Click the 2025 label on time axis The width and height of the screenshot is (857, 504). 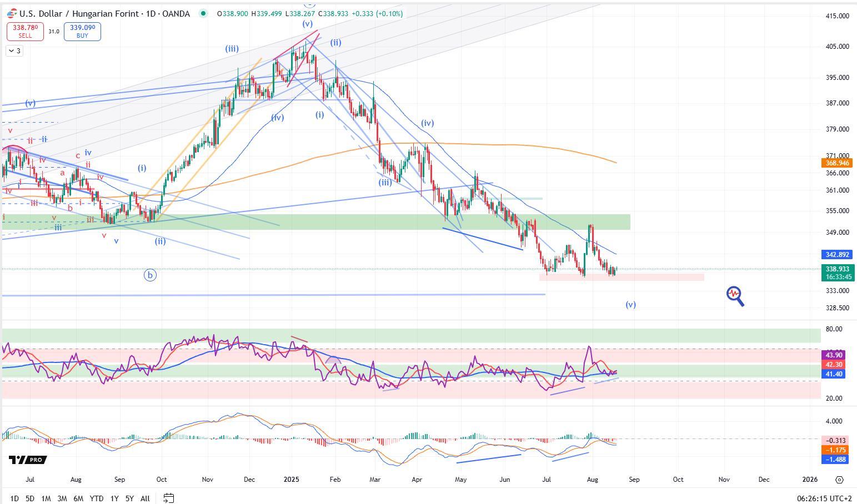pyautogui.click(x=291, y=480)
